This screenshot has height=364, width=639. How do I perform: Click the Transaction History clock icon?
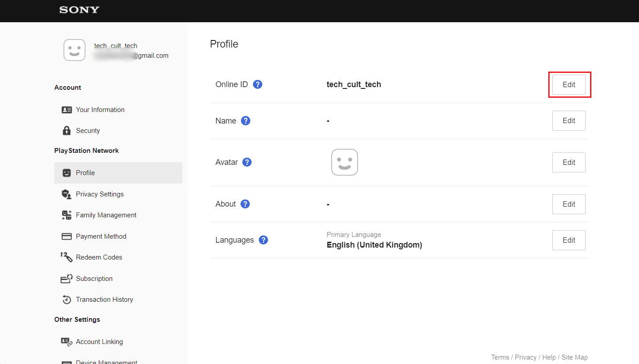click(x=67, y=300)
